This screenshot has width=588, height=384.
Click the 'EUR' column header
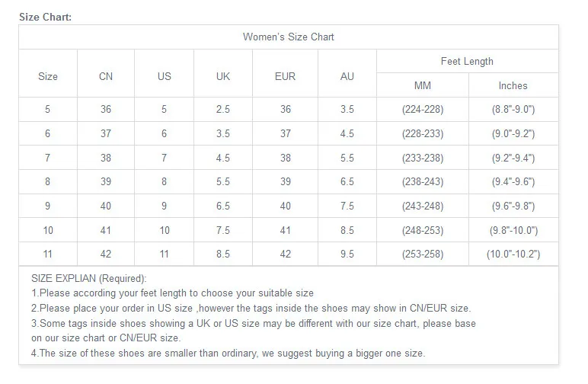click(x=285, y=76)
